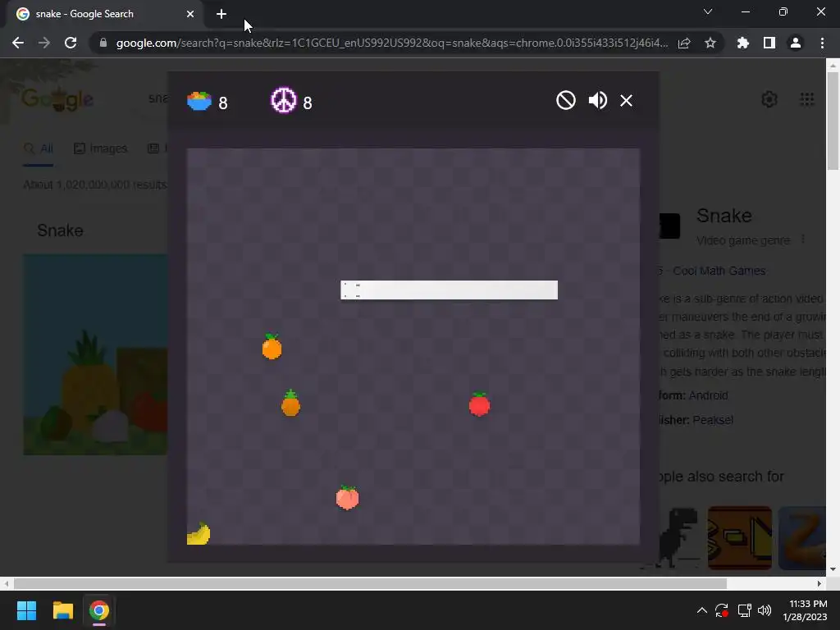The height and width of the screenshot is (630, 840).
Task: Click the banana in the board corner
Action: click(199, 533)
